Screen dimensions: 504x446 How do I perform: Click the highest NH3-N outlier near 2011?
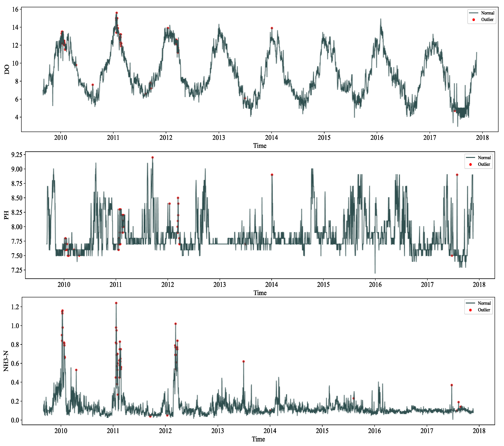(x=116, y=303)
